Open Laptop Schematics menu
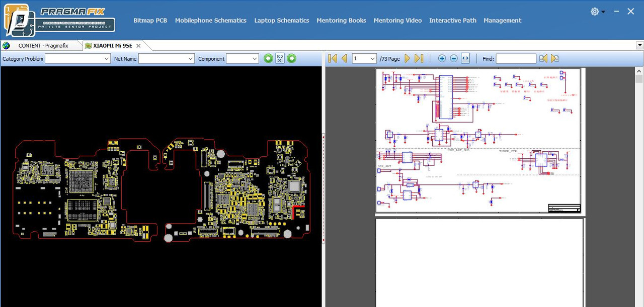 (282, 21)
